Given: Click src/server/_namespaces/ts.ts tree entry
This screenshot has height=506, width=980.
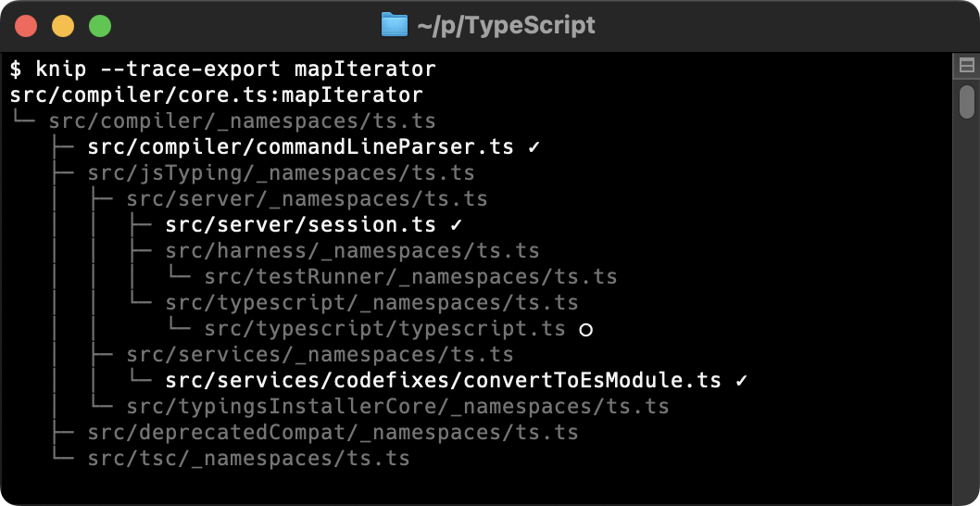Looking at the screenshot, I should (x=307, y=199).
